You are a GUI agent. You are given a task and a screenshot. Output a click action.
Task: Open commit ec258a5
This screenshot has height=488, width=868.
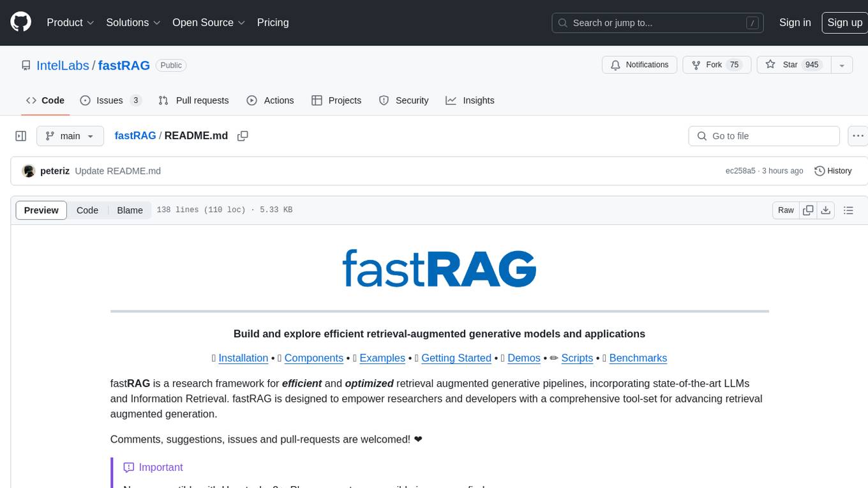point(740,171)
